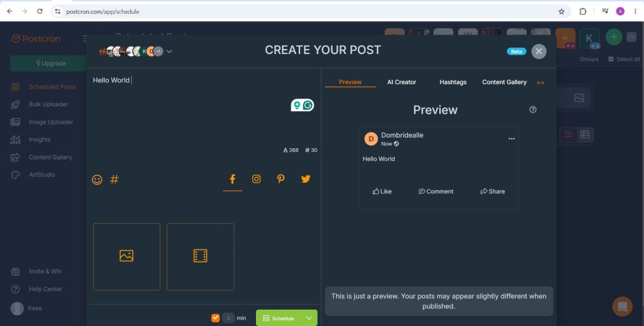Open the Chrome three-dot menu
Image resolution: width=644 pixels, height=326 pixels.
coord(635,11)
